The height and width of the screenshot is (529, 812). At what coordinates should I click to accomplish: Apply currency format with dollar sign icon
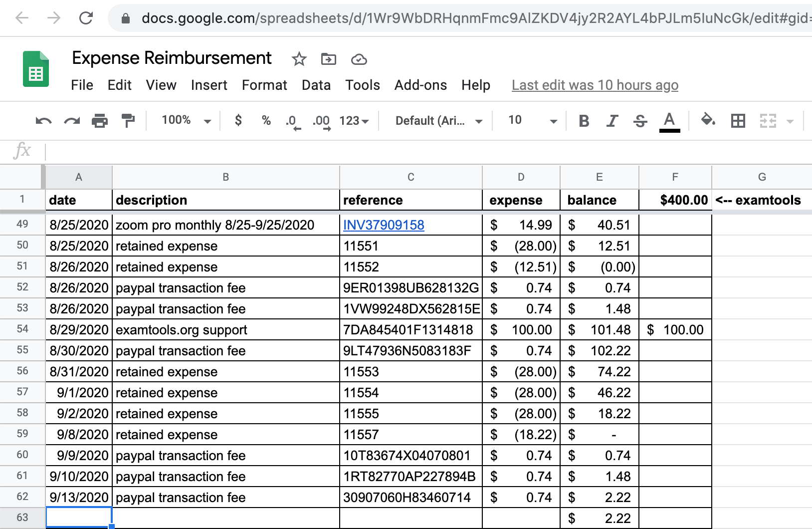238,120
